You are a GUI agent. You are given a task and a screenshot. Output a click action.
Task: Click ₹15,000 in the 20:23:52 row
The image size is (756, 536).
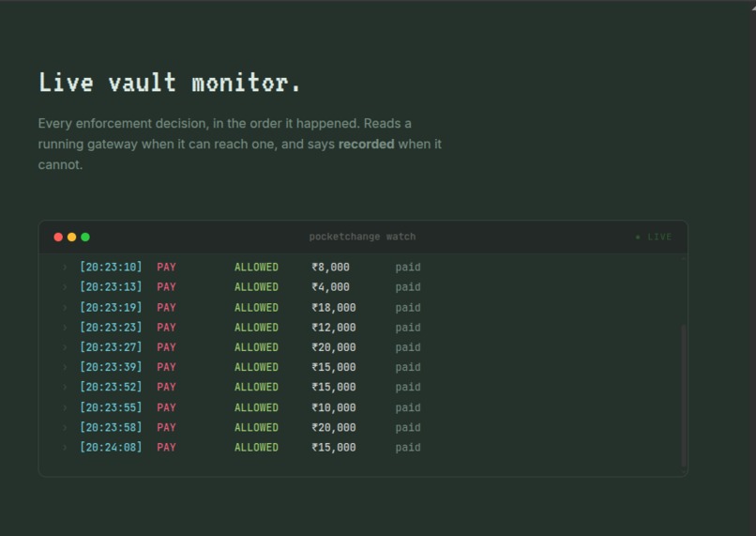point(334,387)
